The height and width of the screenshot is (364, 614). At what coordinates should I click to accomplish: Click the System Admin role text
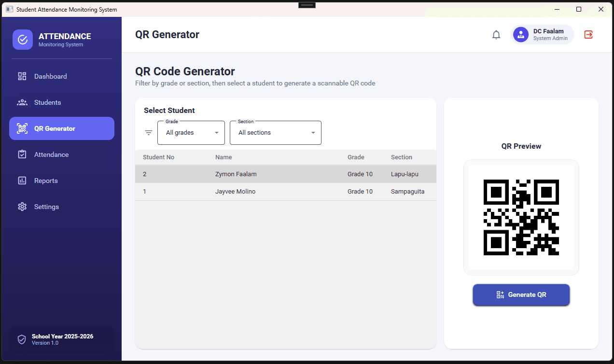coord(550,39)
